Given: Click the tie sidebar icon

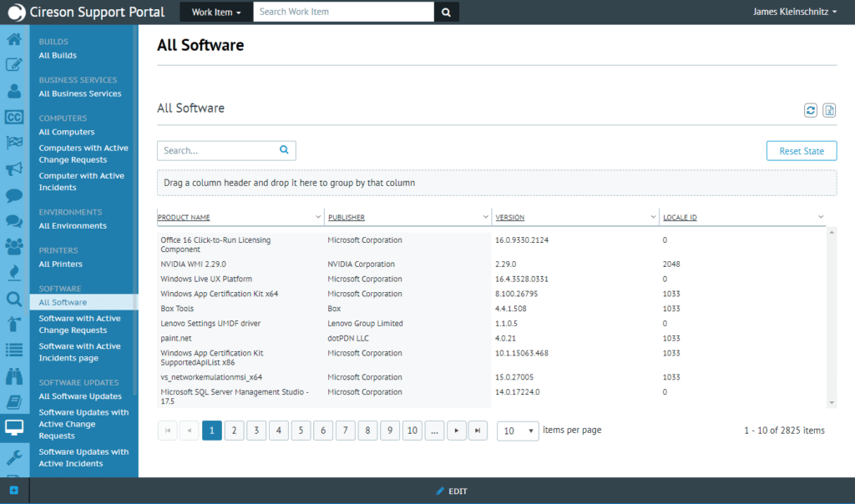Looking at the screenshot, I should click(x=14, y=325).
